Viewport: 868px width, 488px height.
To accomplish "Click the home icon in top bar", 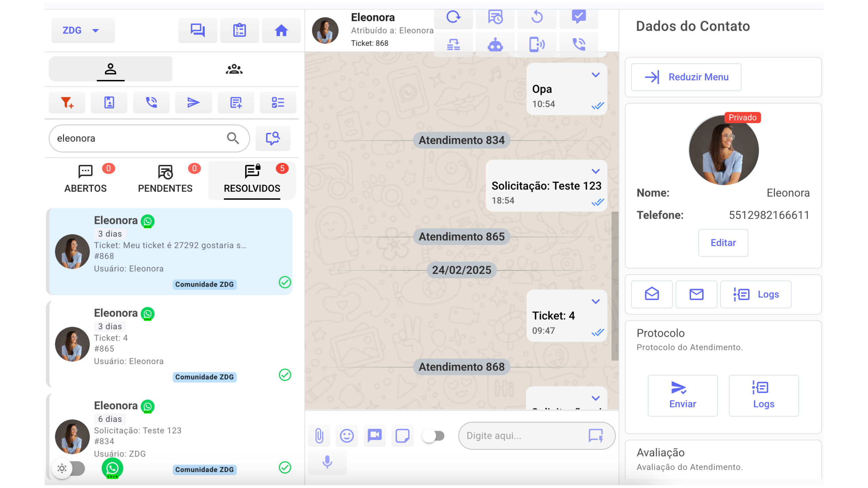I will pos(281,30).
